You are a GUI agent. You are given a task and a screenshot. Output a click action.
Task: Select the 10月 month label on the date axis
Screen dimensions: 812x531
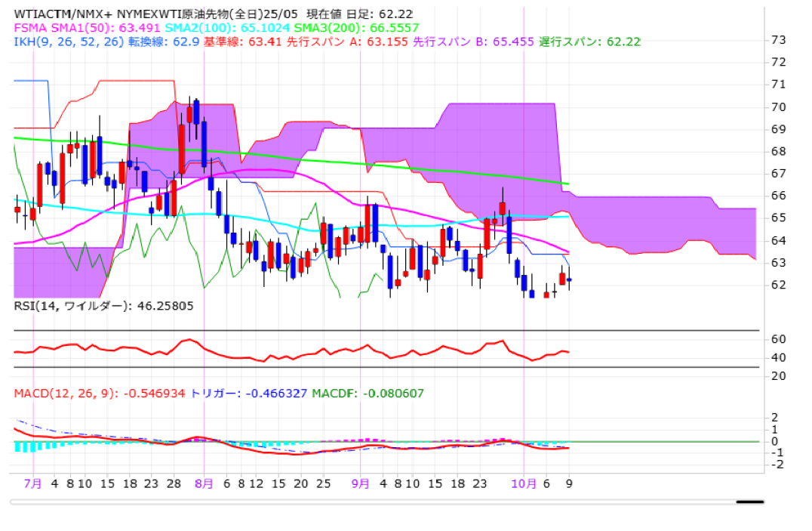point(523,483)
